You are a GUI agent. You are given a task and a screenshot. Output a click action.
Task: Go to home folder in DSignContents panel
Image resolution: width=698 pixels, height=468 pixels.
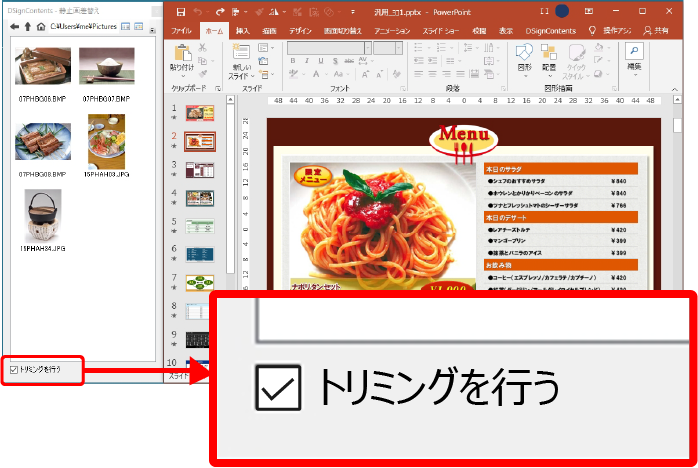(x=41, y=27)
